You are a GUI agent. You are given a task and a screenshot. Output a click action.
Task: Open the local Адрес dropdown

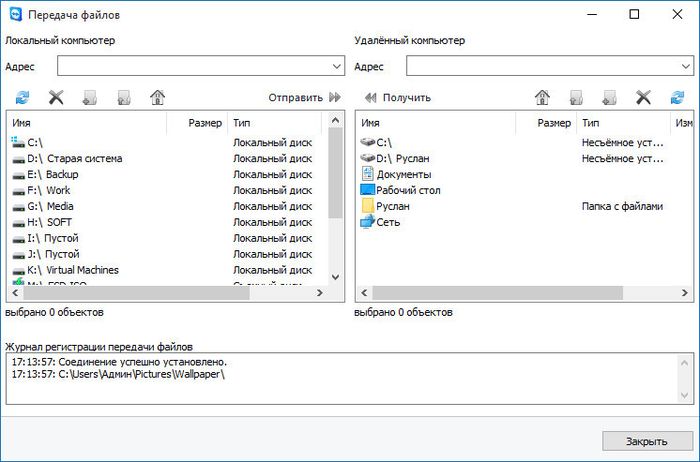click(336, 66)
